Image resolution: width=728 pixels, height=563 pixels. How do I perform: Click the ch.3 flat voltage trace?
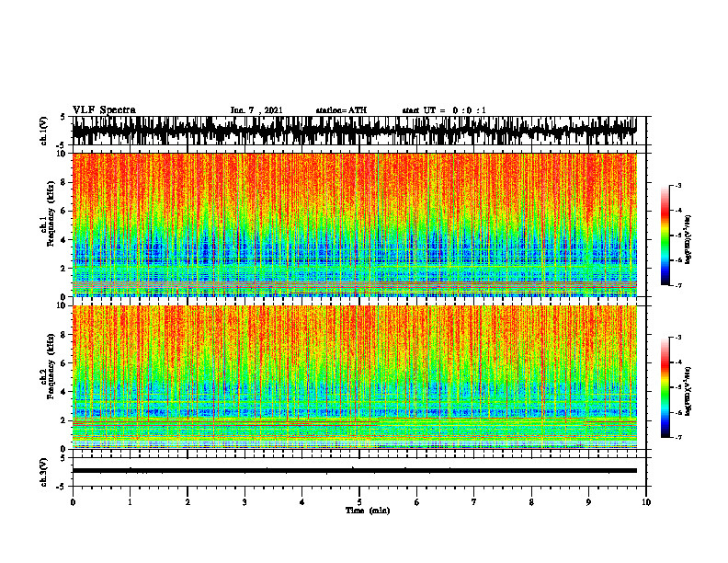click(355, 471)
